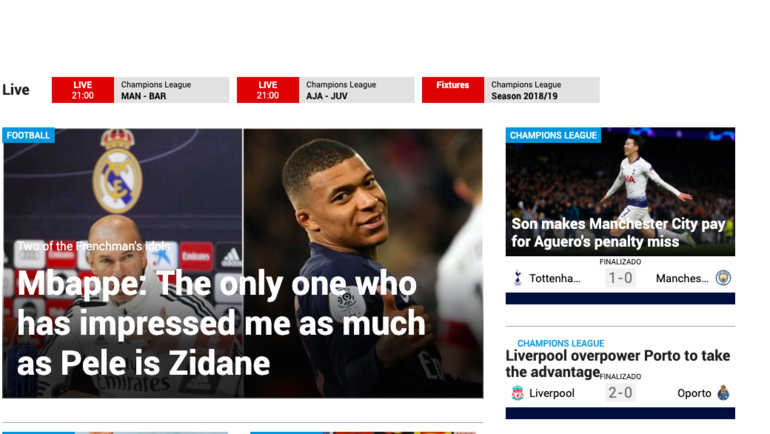The image size is (770, 434).
Task: Open the AJA - JUV live match
Action: pos(326,90)
